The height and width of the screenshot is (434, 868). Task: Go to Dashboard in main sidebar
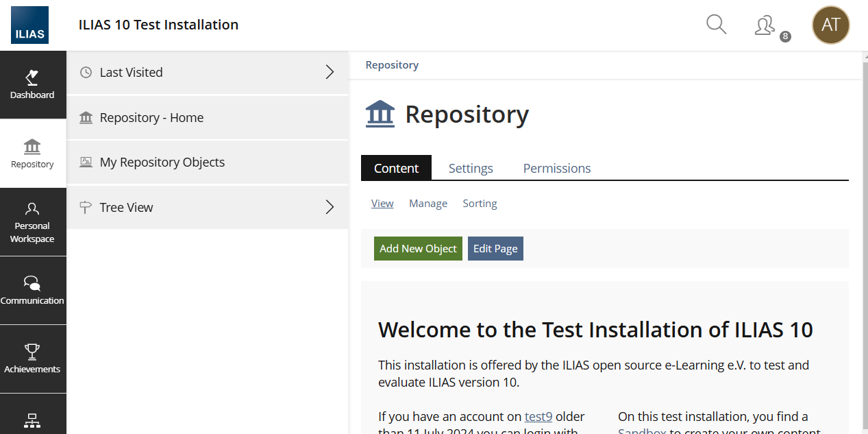tap(32, 85)
